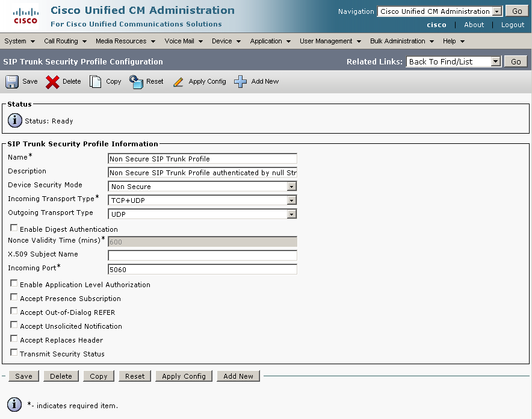The image size is (532, 419).
Task: Click the Add New plus icon
Action: 241,82
